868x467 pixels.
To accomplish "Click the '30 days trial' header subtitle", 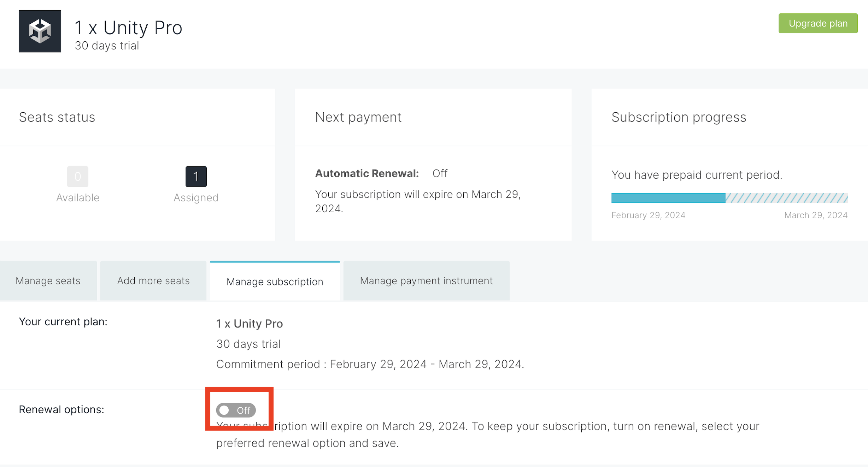I will coord(107,46).
